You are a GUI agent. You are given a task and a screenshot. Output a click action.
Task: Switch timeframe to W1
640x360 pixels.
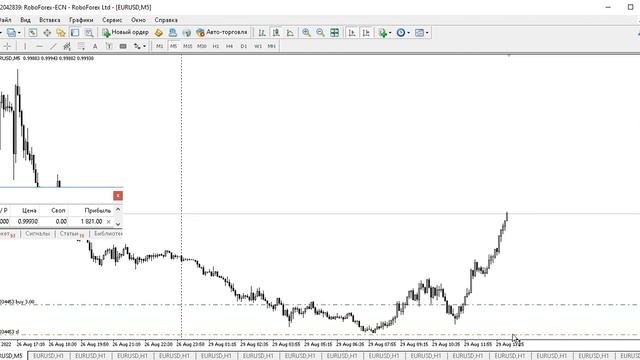point(258,46)
